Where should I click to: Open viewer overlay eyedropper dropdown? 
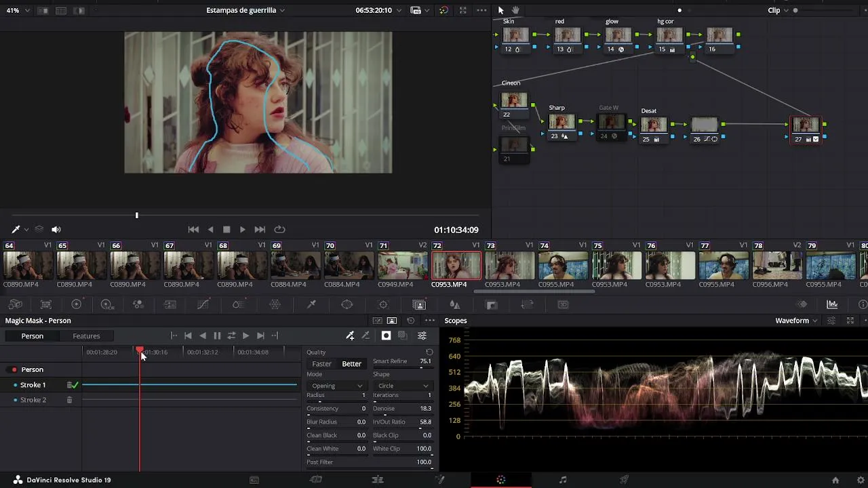[26, 230]
